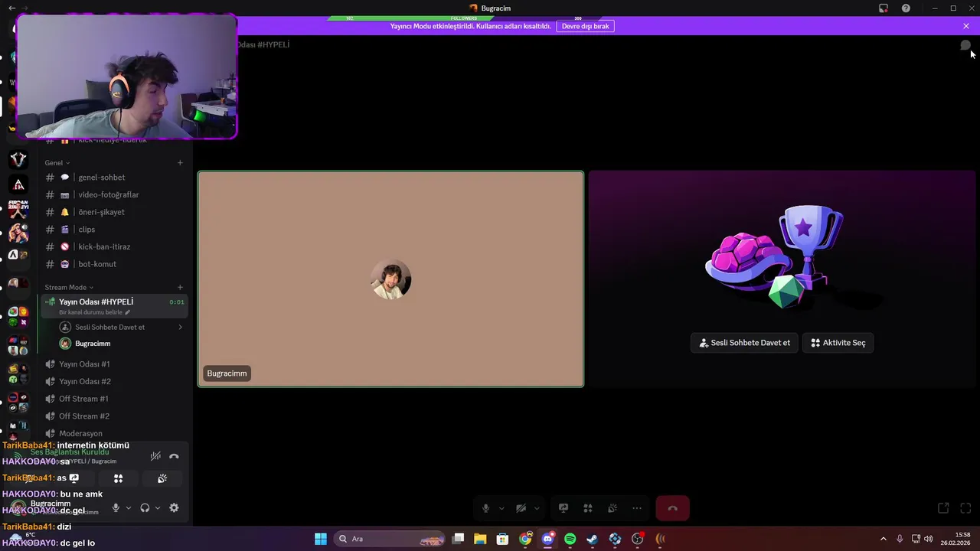The width and height of the screenshot is (980, 551).
Task: Show the voice channel chat icon
Action: point(965,45)
